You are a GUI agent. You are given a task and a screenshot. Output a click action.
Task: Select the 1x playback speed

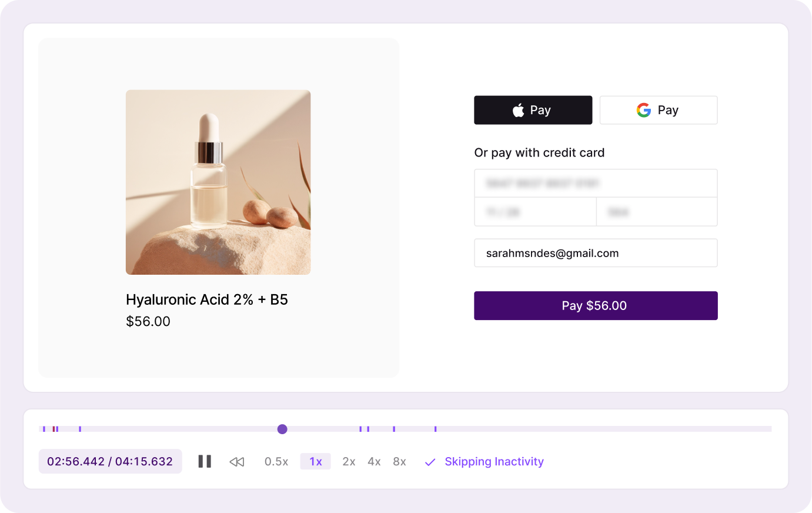[x=316, y=462]
